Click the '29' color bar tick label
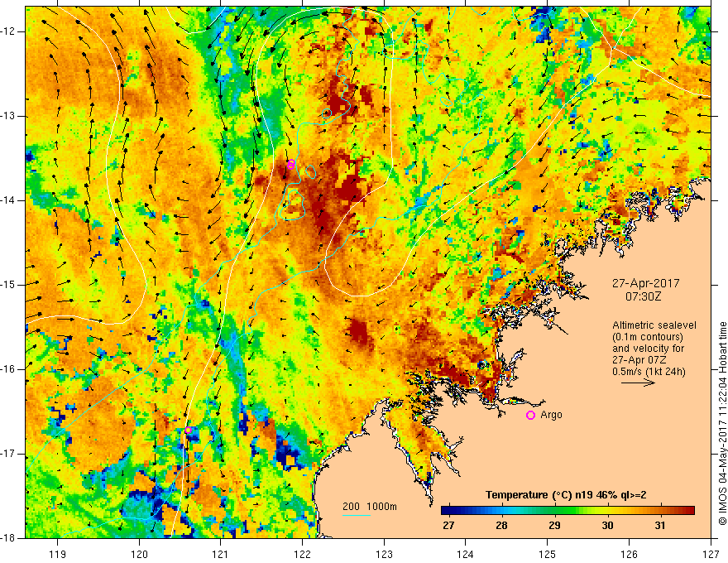 [x=554, y=526]
